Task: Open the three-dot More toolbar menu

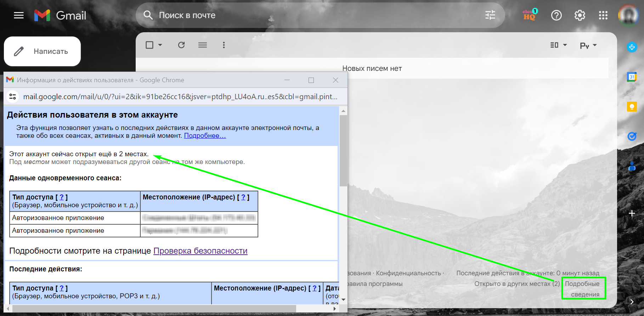Action: click(x=224, y=45)
